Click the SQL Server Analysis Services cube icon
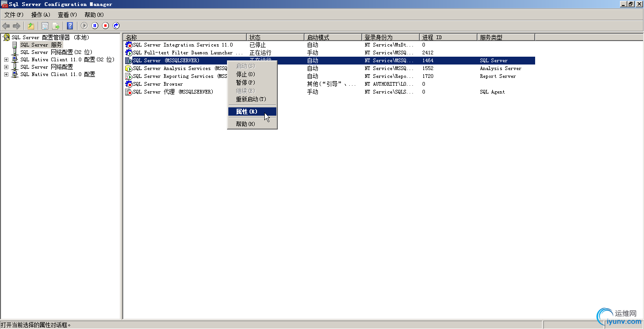 [129, 68]
